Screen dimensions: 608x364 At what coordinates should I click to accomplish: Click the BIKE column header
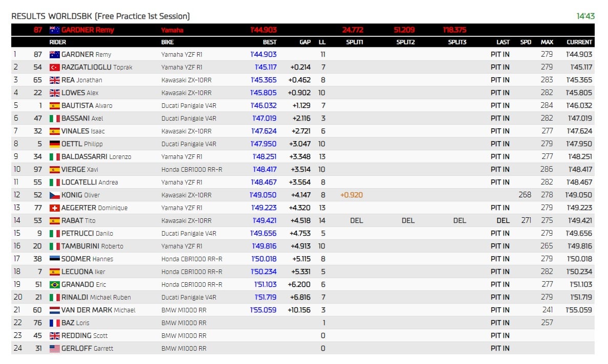point(167,42)
